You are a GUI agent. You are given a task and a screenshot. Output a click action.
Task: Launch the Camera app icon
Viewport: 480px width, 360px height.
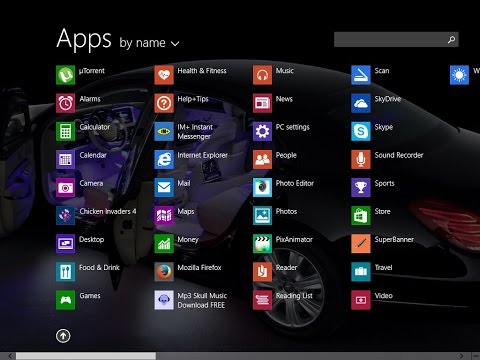point(65,187)
